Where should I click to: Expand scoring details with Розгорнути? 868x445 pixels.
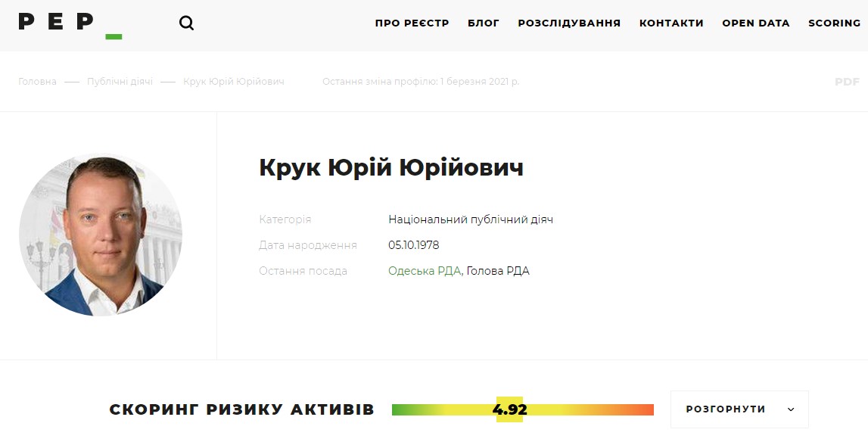point(739,409)
